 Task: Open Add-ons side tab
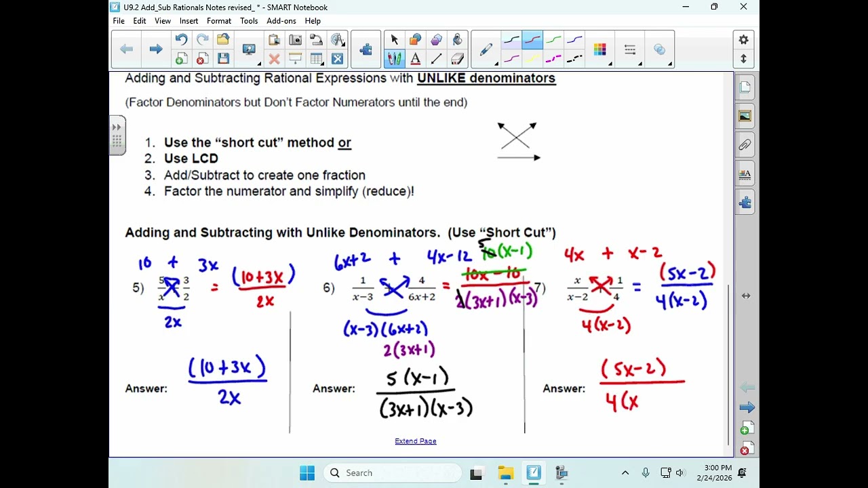(x=745, y=203)
